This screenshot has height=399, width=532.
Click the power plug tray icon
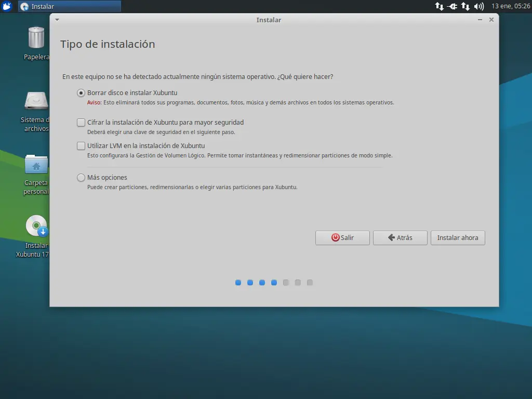click(x=452, y=6)
